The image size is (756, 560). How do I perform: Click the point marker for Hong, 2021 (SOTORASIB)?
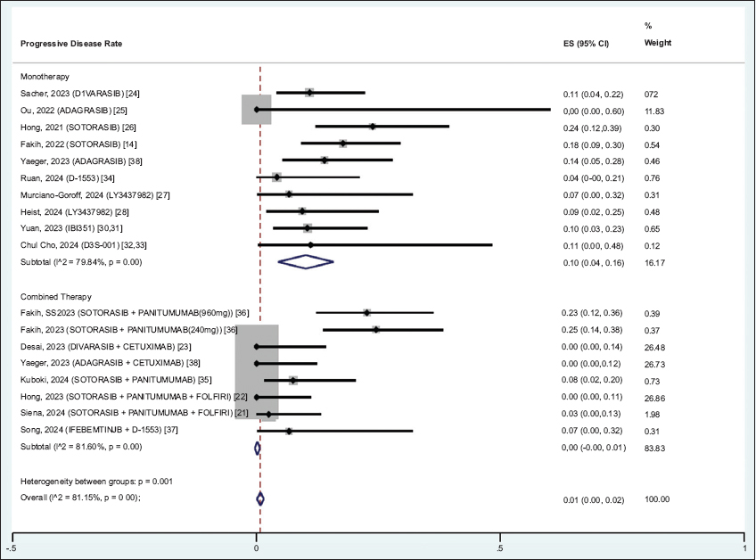point(373,127)
